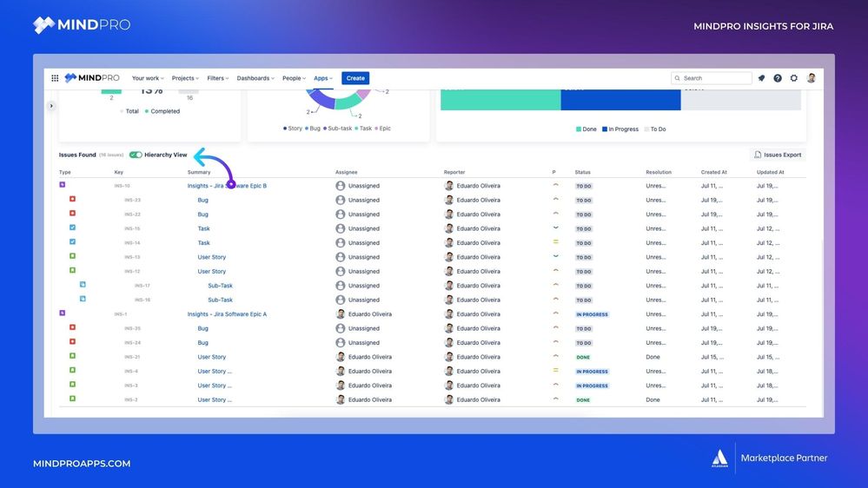The image size is (868, 488).
Task: Sort by the Created At column header
Action: pyautogui.click(x=713, y=172)
